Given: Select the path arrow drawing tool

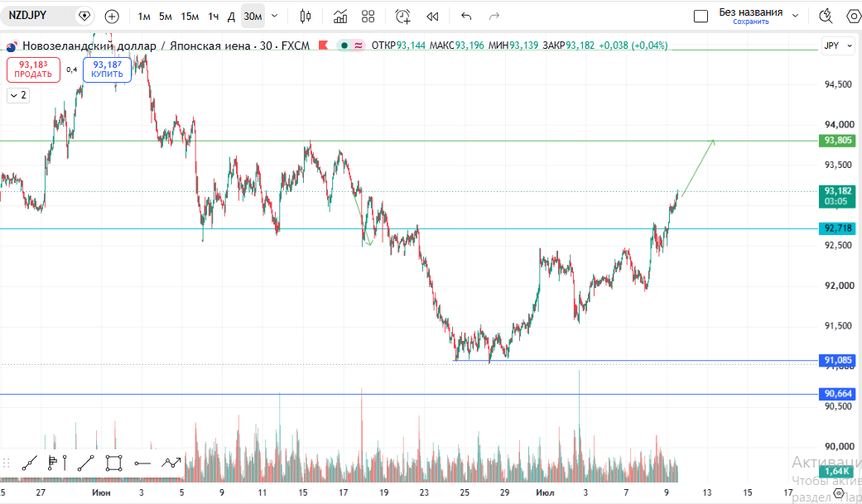Looking at the screenshot, I should point(171,463).
